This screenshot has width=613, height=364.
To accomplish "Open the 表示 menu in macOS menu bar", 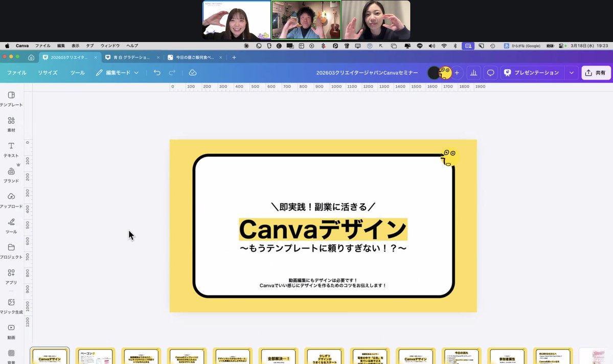I will point(76,45).
